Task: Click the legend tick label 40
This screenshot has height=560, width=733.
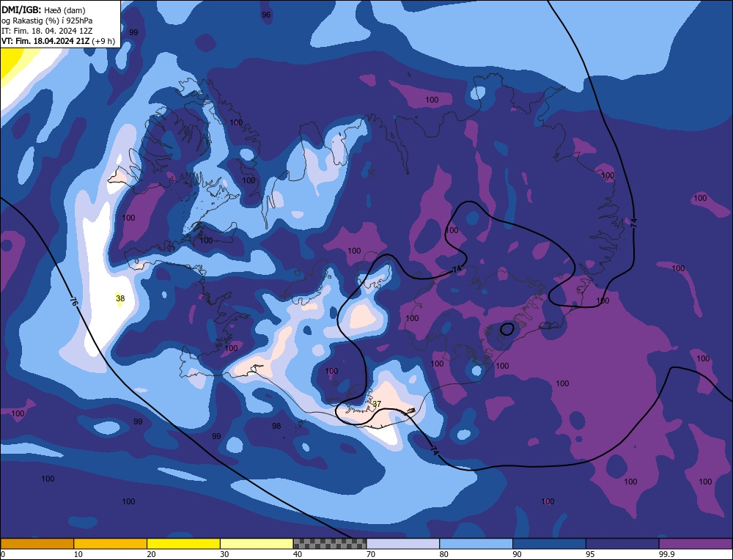Action: click(298, 554)
